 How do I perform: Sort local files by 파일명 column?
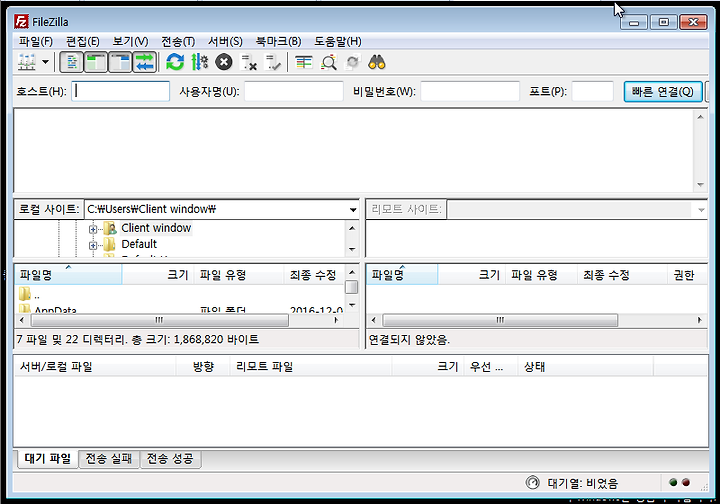click(x=68, y=275)
